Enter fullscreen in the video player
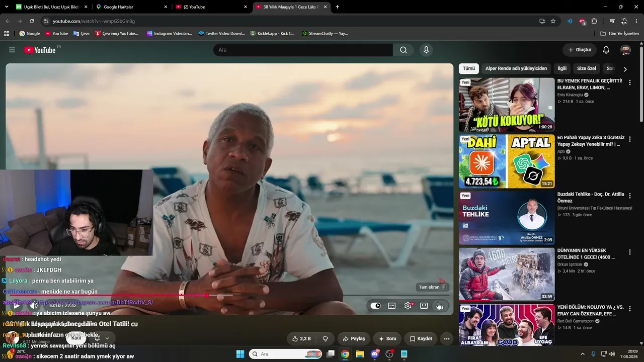Image resolution: width=644 pixels, height=362 pixels. pyautogui.click(x=440, y=306)
